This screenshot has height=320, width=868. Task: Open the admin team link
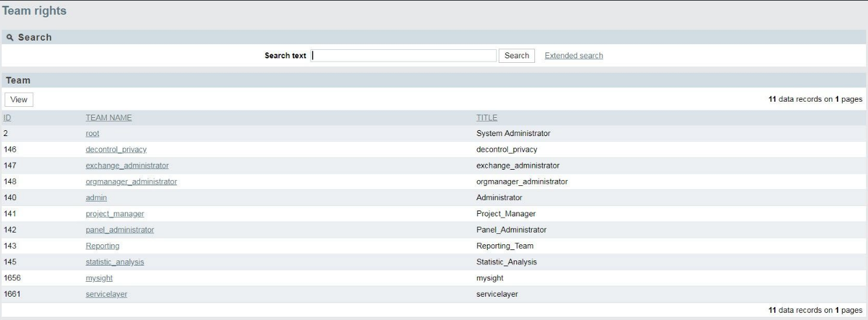point(96,198)
